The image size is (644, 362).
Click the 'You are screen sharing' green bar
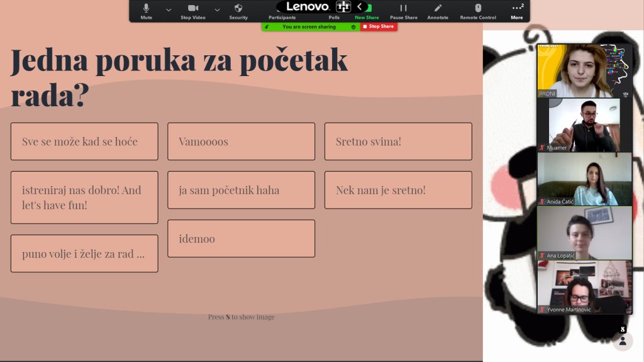click(309, 26)
